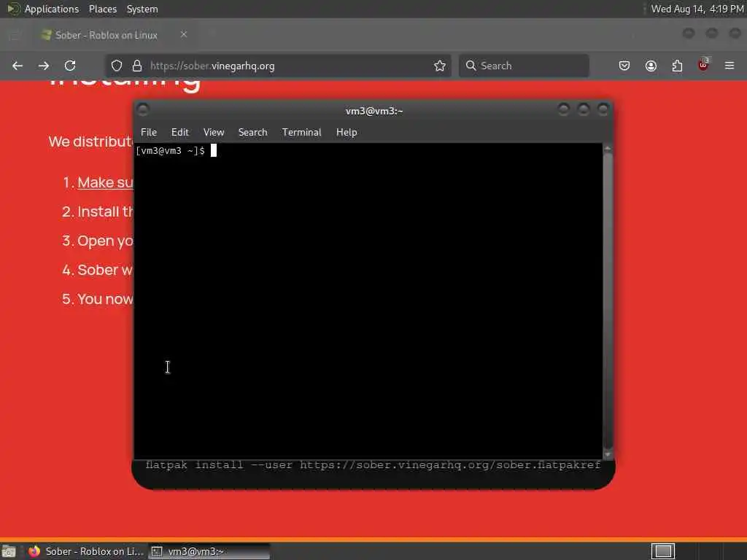Open the terminal File menu
This screenshot has width=747, height=560.
point(149,133)
